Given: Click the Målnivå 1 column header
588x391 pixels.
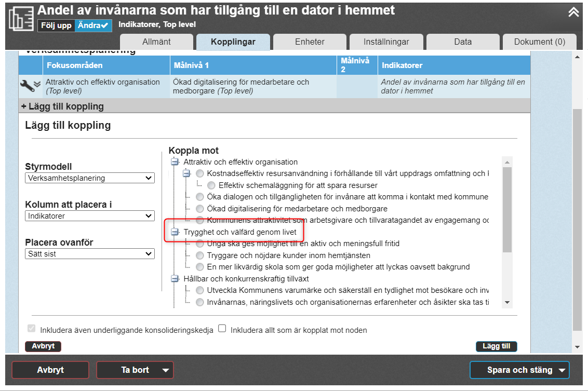Looking at the screenshot, I should 253,65.
